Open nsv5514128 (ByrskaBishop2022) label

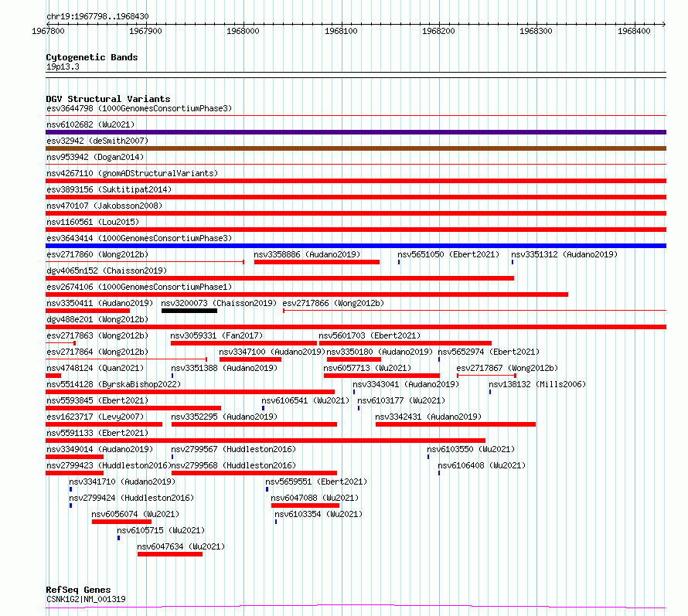pos(114,384)
